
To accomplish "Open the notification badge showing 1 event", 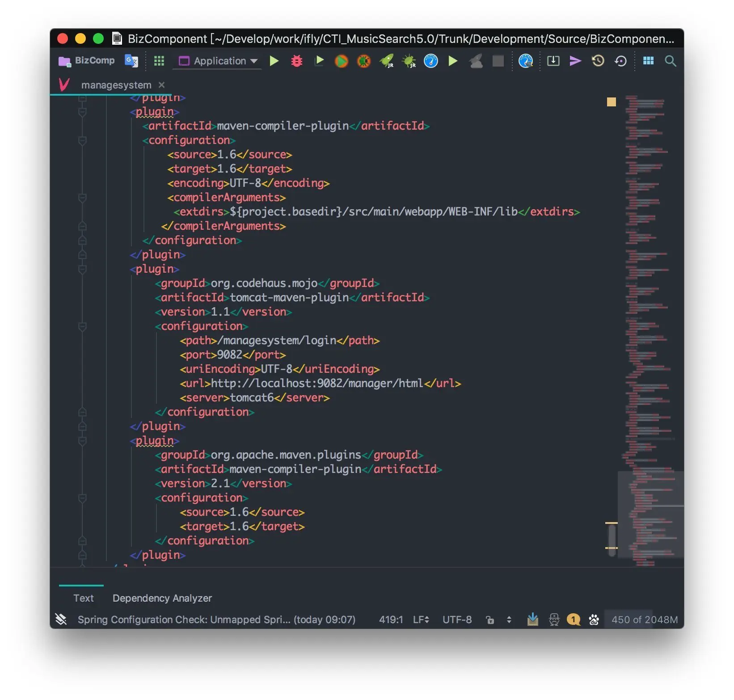I will tap(573, 620).
